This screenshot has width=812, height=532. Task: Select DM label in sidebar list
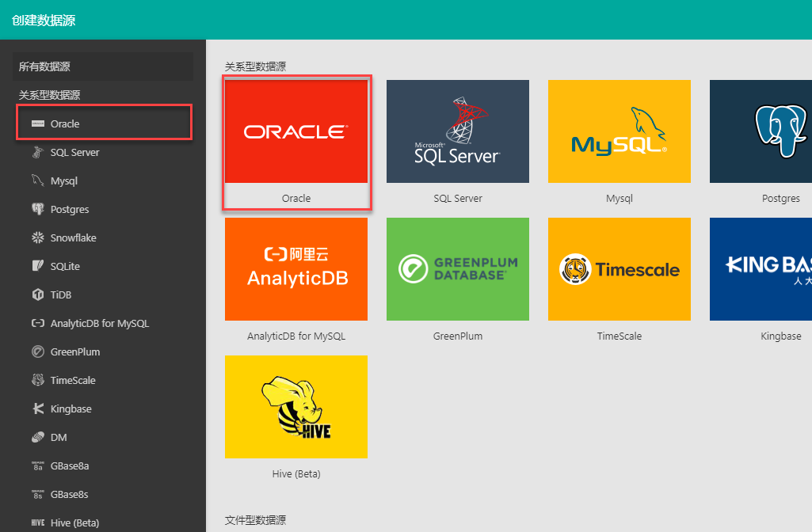[59, 437]
